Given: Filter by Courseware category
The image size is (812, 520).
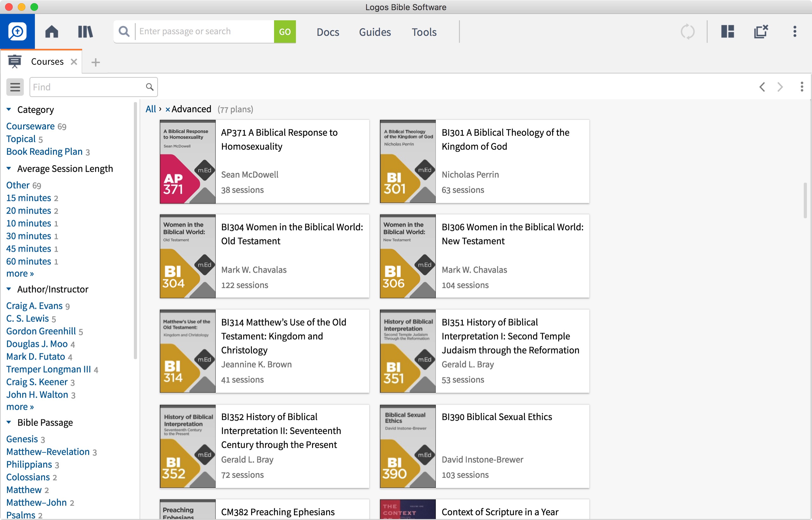Looking at the screenshot, I should (30, 126).
